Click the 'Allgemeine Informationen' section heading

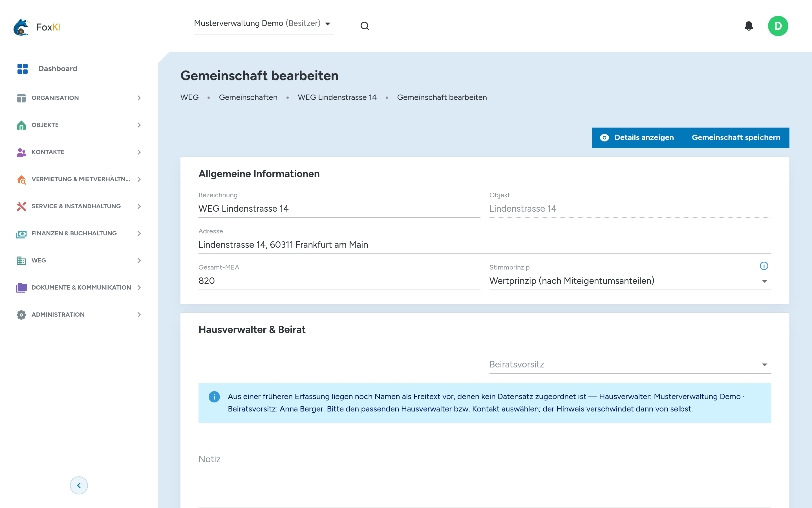(259, 174)
